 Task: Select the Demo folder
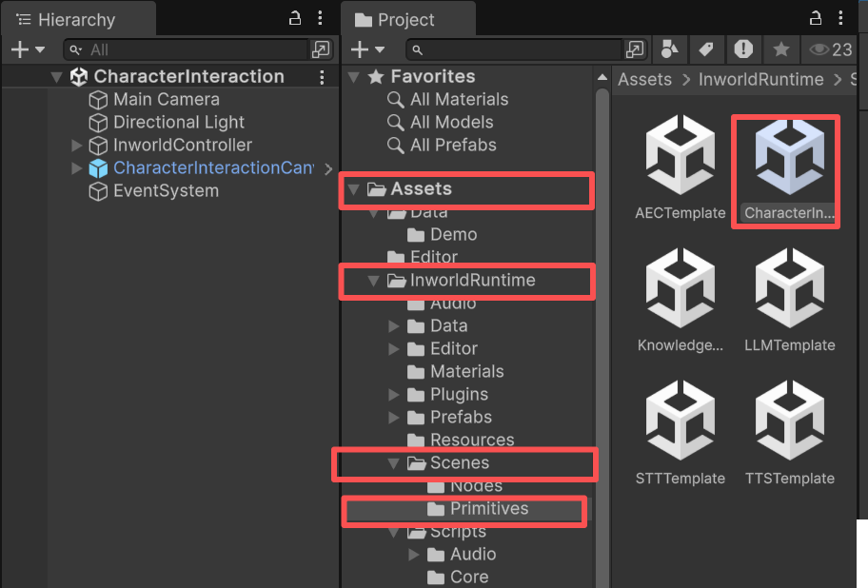[x=443, y=235]
